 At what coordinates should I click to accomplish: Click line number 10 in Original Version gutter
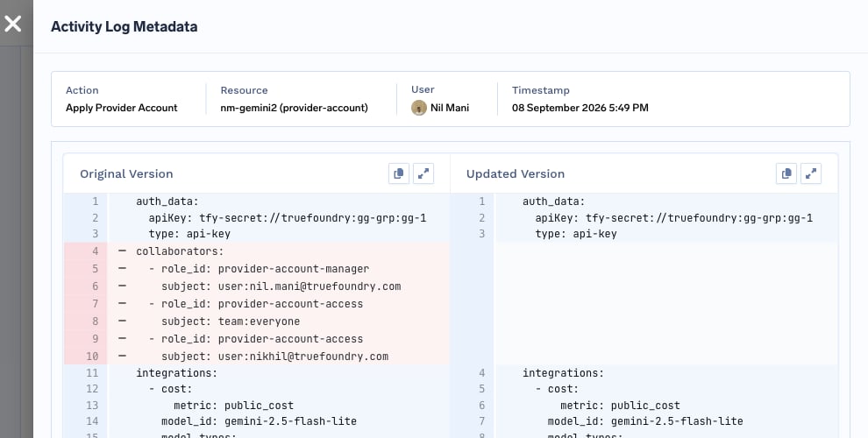tap(92, 357)
